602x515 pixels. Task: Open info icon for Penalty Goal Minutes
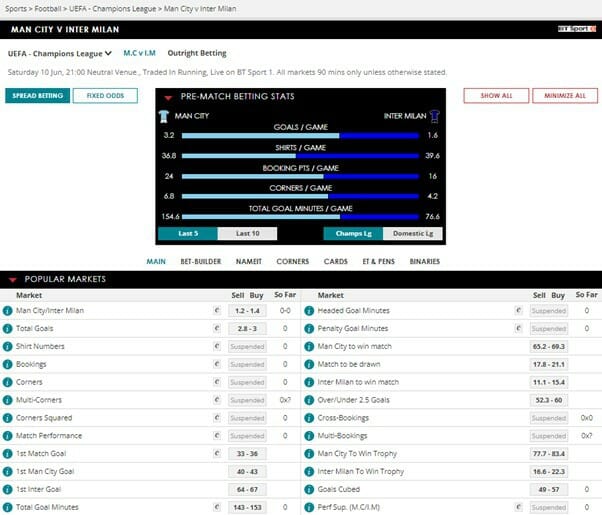click(x=309, y=329)
